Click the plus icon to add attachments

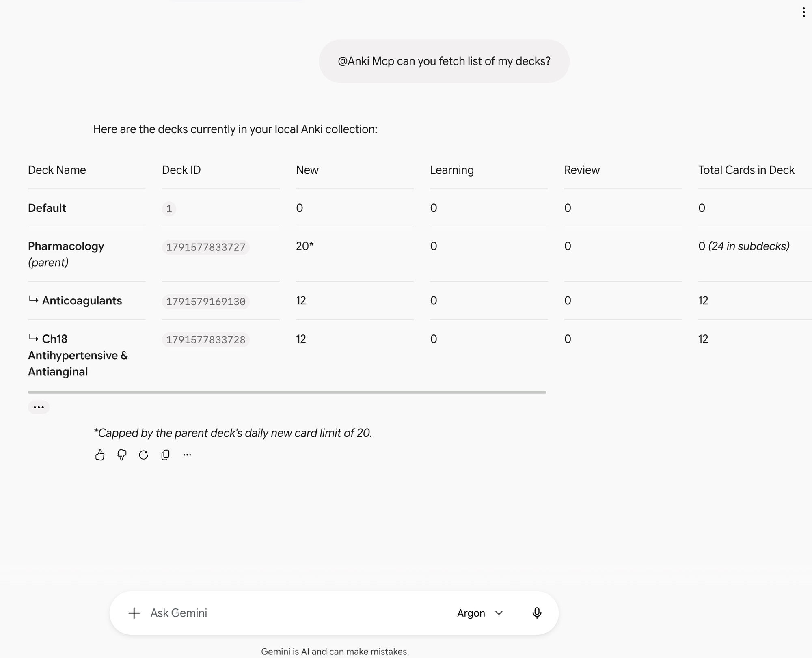tap(134, 613)
